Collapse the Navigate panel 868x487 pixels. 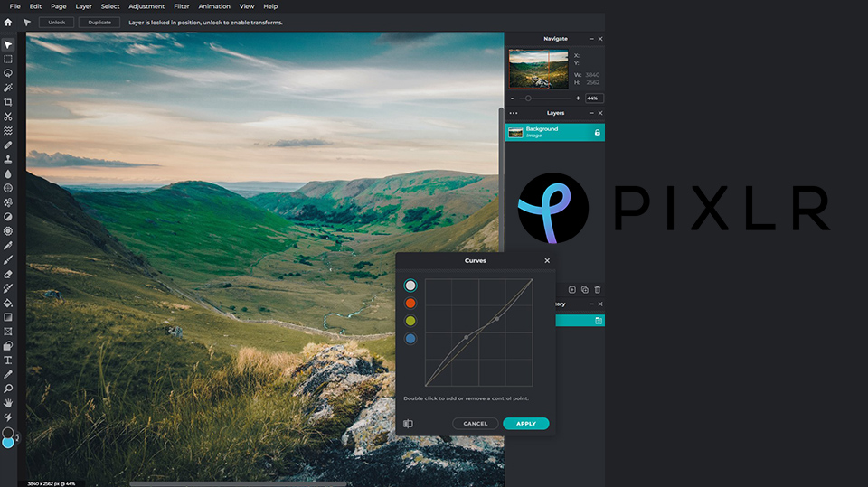(x=591, y=39)
